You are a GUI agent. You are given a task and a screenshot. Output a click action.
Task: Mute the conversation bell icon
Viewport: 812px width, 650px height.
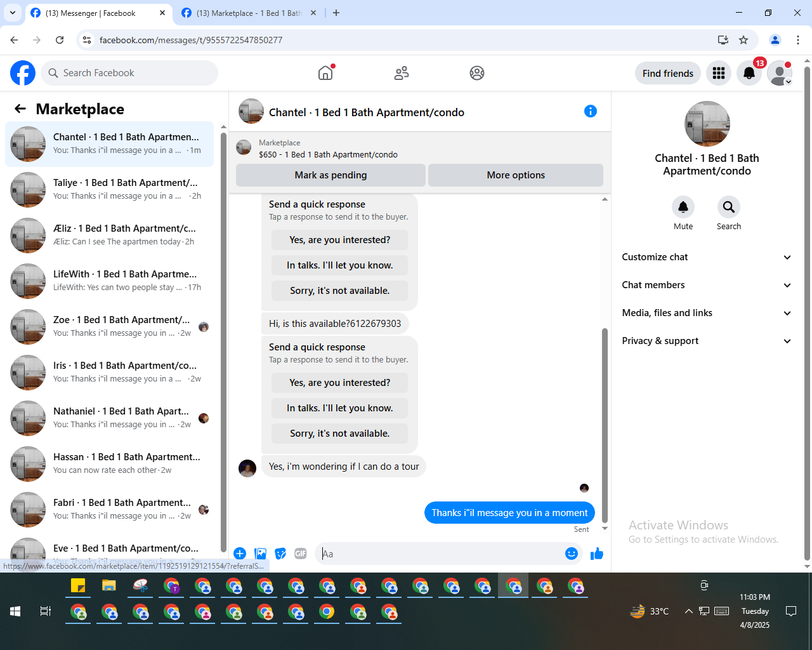coord(683,207)
